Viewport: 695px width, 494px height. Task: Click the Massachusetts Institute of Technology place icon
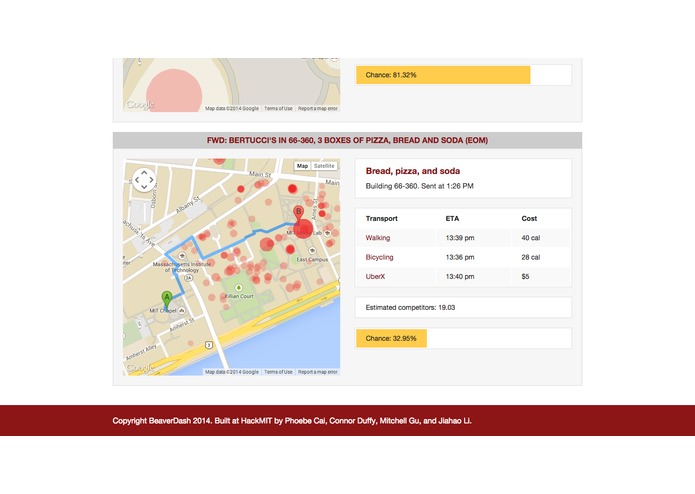[182, 256]
